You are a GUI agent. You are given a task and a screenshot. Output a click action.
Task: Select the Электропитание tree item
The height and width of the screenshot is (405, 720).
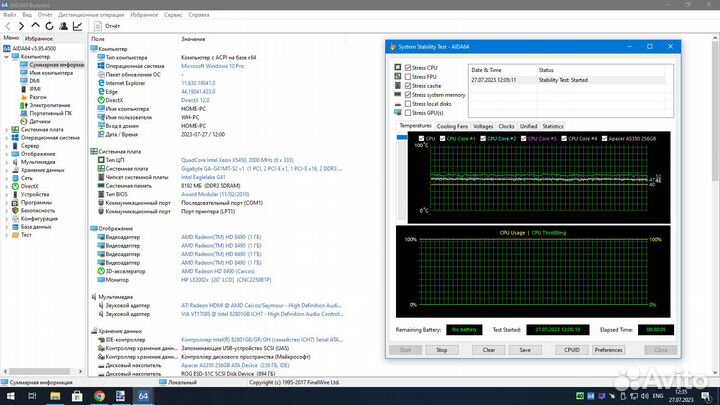(50, 105)
